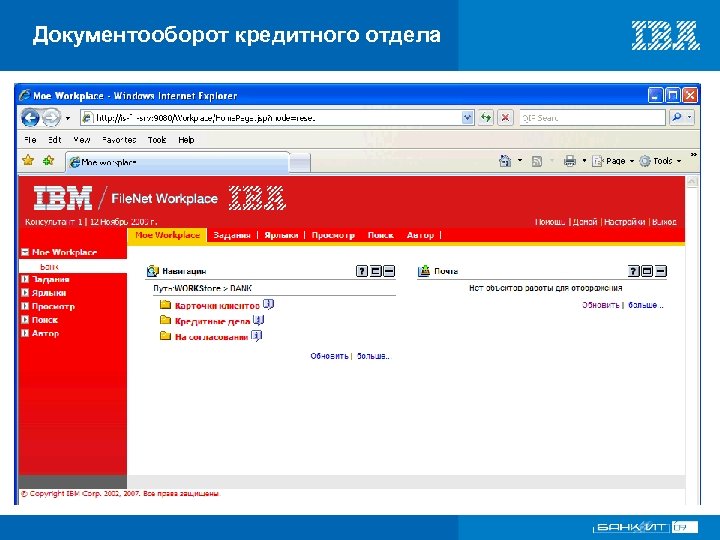This screenshot has height=540, width=720.
Task: Select the Ярлыки navigation tab
Action: click(281, 235)
